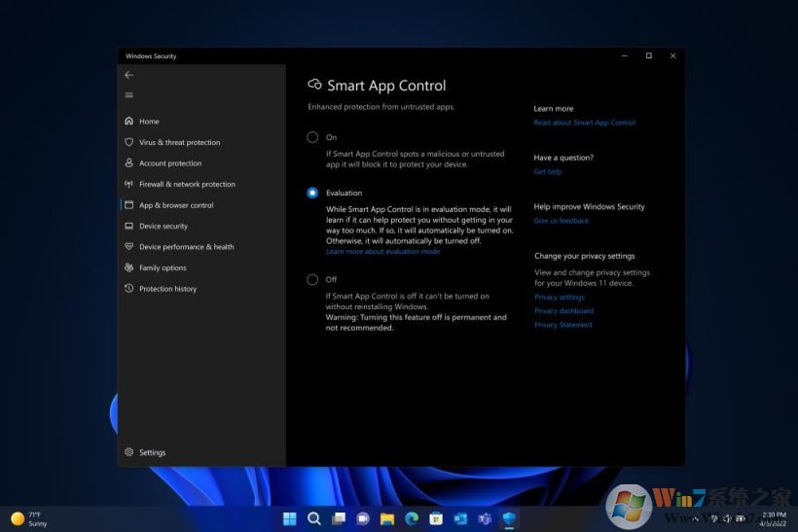The width and height of the screenshot is (798, 532).
Task: Select the Off radio button
Action: point(312,279)
